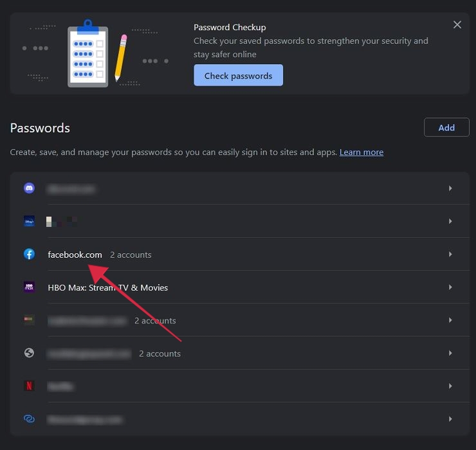Click the Netflix site icon
476x450 pixels.
click(29, 386)
